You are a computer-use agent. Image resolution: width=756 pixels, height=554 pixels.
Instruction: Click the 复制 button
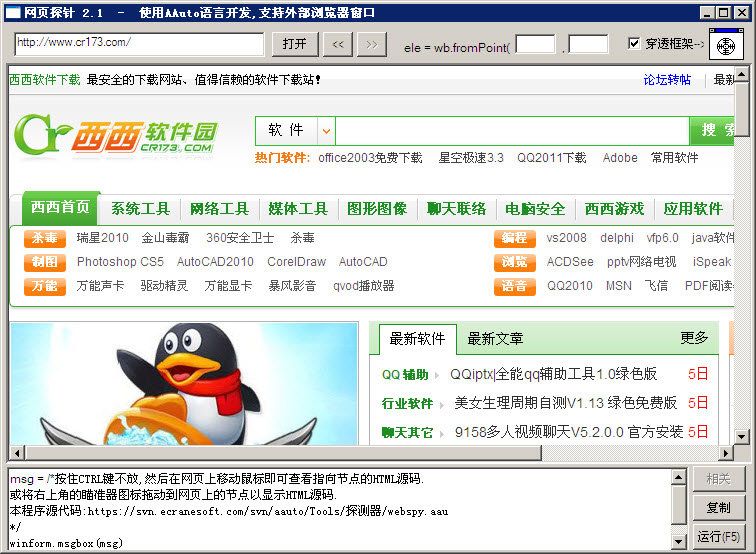pos(719,508)
